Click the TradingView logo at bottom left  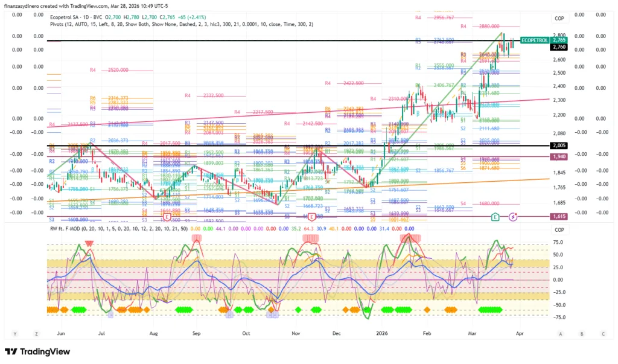coord(37,352)
